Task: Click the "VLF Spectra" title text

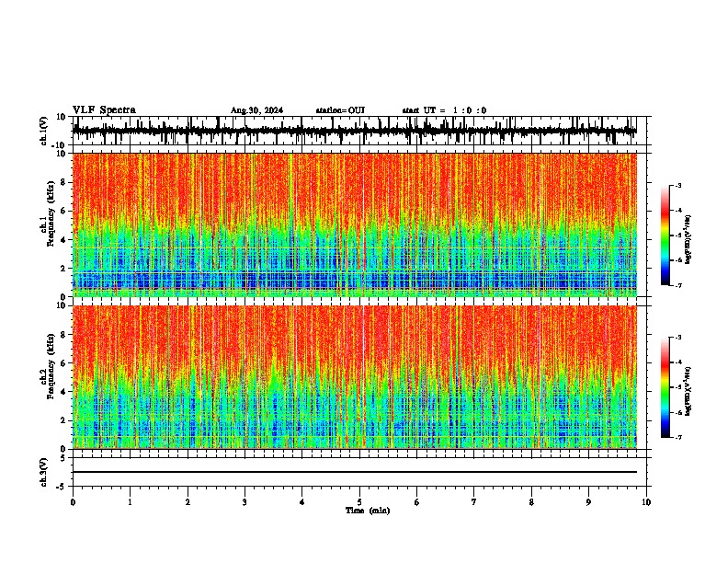Action: [104, 109]
